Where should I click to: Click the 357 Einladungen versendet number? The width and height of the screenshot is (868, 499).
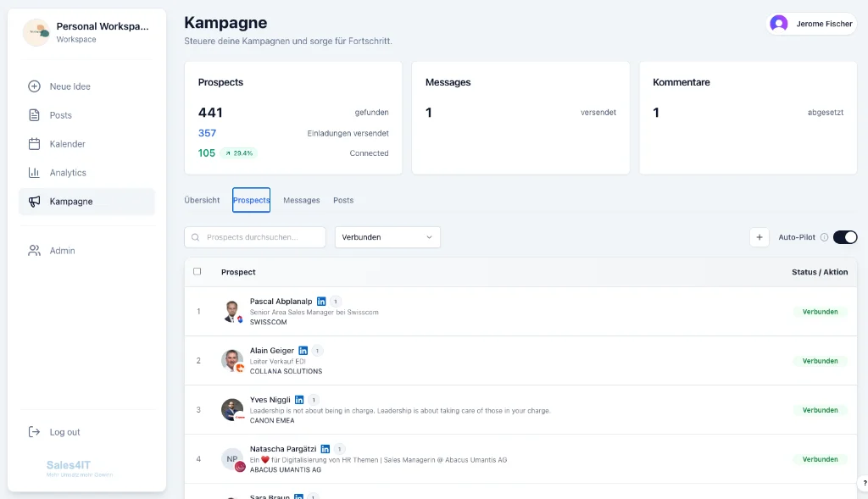[x=207, y=133]
